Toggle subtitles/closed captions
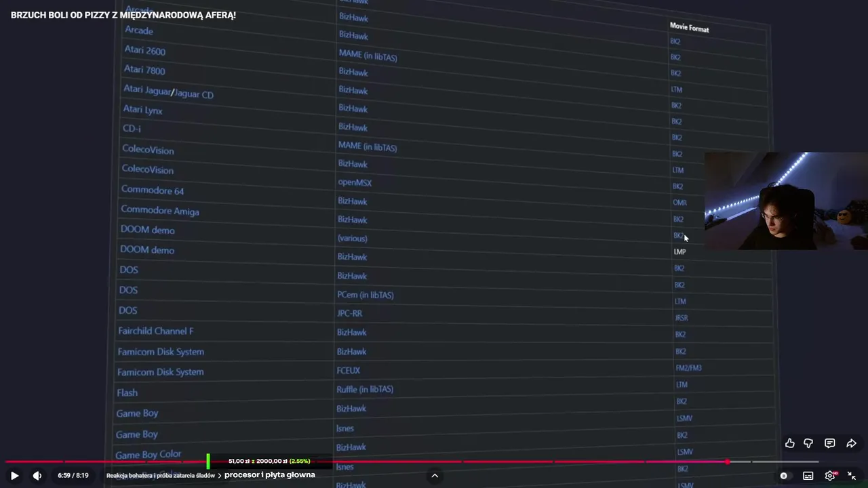Screen dimensions: 868x488 [808, 476]
